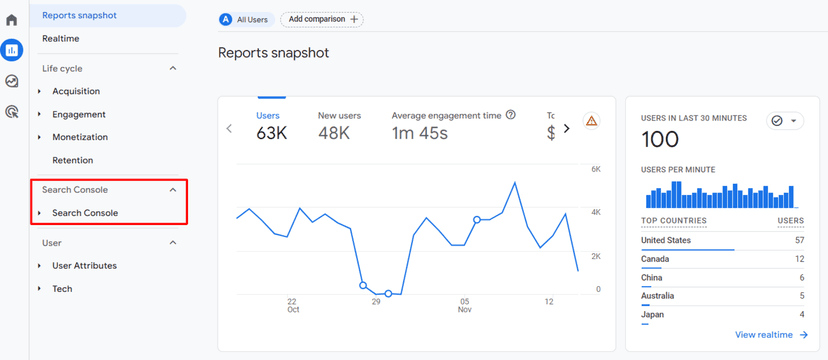Collapse the Life cycle section

[173, 69]
